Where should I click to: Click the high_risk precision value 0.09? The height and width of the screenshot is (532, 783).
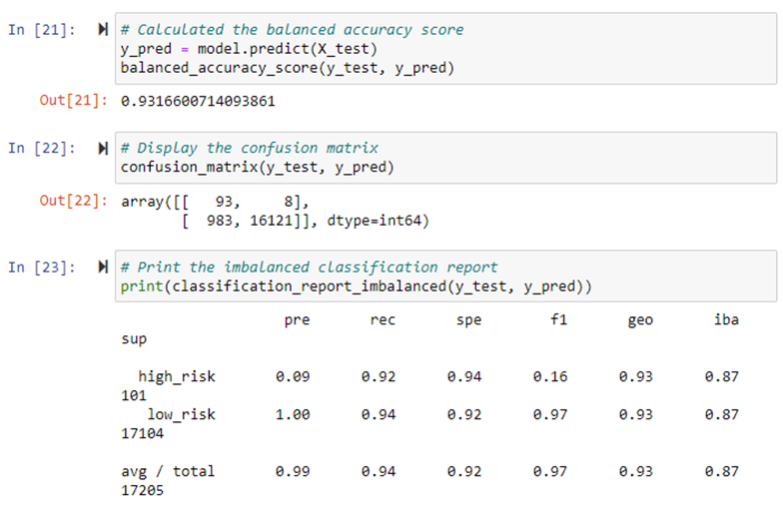[293, 377]
